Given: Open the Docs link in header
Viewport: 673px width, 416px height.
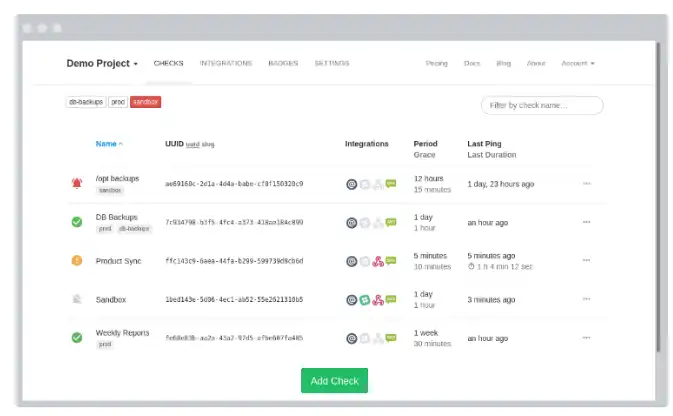Looking at the screenshot, I should tap(472, 64).
